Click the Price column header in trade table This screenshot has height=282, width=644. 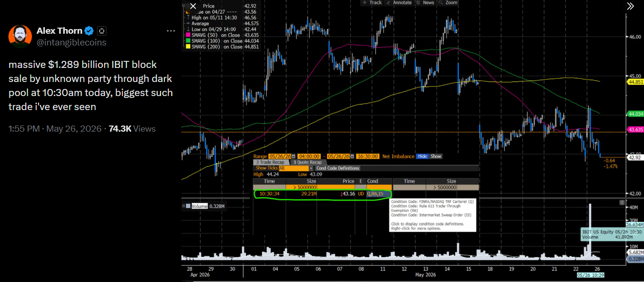tap(336, 181)
